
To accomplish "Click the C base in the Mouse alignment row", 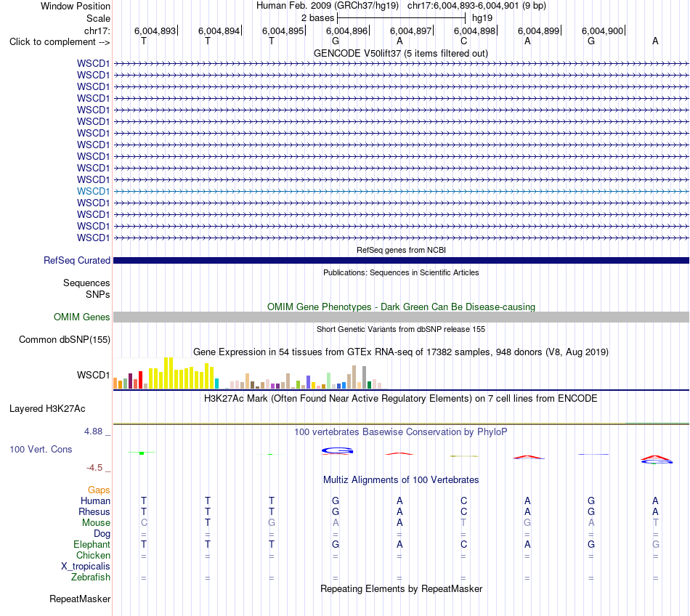I will [144, 523].
